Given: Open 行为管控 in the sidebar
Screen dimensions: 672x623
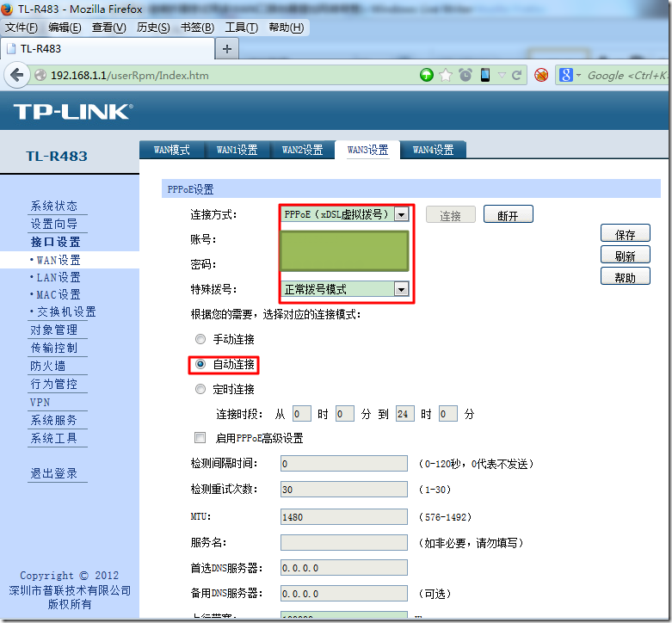Looking at the screenshot, I should pyautogui.click(x=54, y=384).
